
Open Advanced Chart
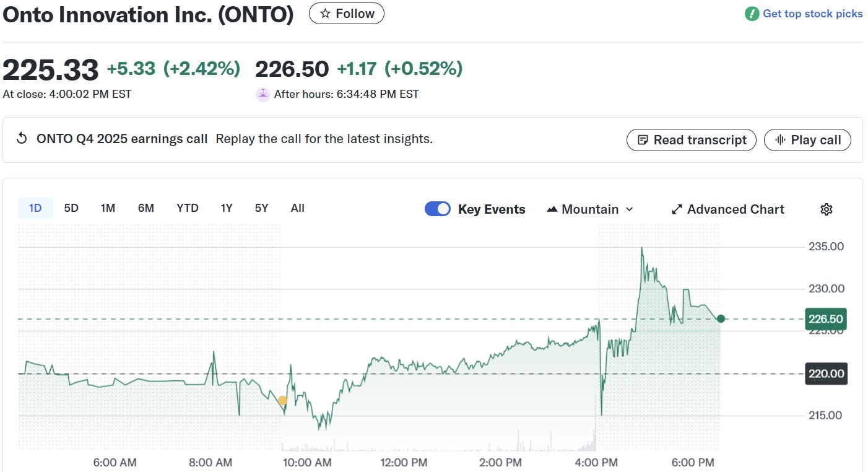(x=728, y=209)
